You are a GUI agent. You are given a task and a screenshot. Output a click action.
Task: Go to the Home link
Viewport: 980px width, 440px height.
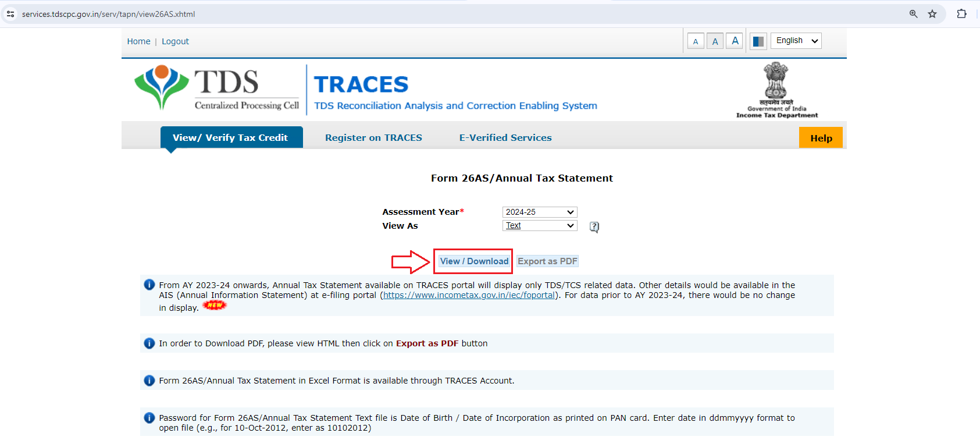tap(138, 41)
